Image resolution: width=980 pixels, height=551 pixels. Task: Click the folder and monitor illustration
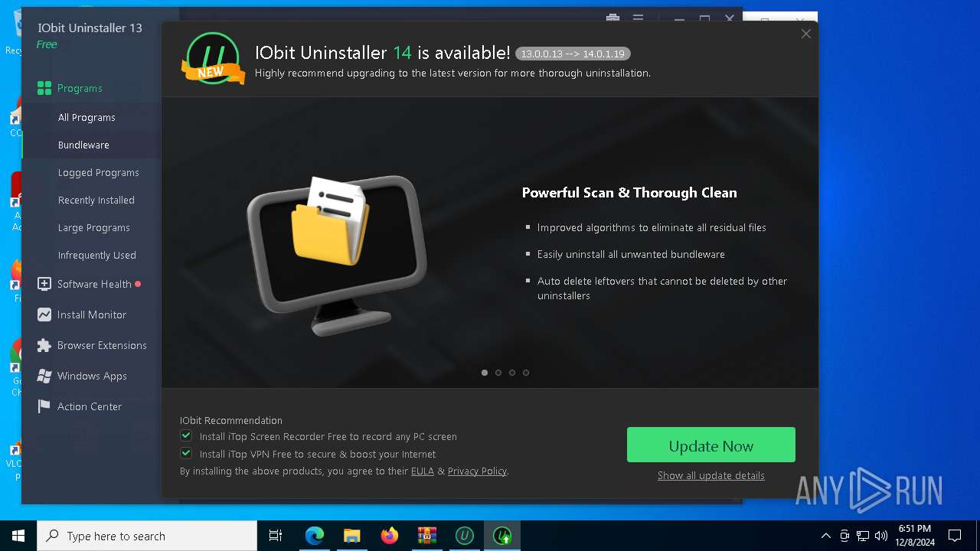click(x=337, y=255)
